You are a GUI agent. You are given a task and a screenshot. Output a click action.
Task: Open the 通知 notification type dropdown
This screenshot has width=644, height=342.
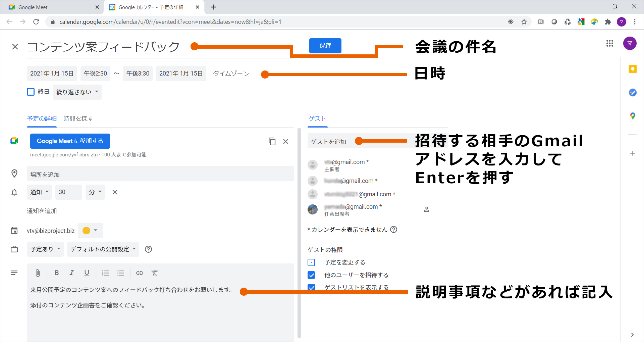pos(39,192)
